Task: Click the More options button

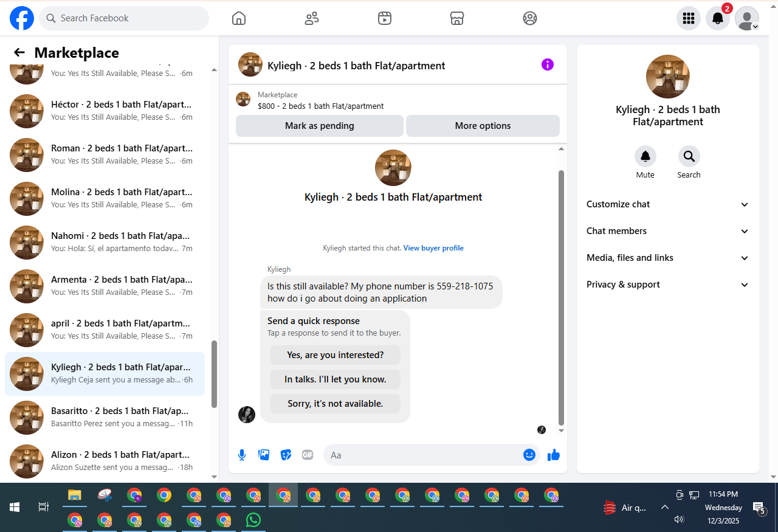Action: 483,126
